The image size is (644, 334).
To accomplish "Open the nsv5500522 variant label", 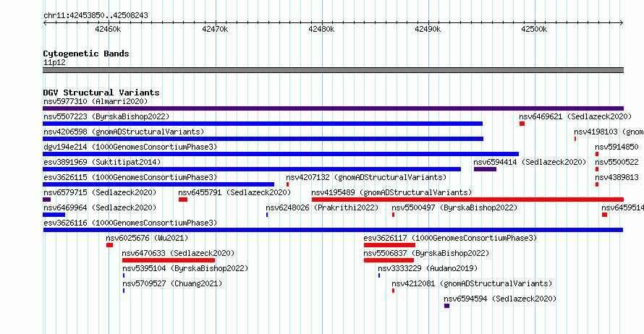I will pos(617,162).
